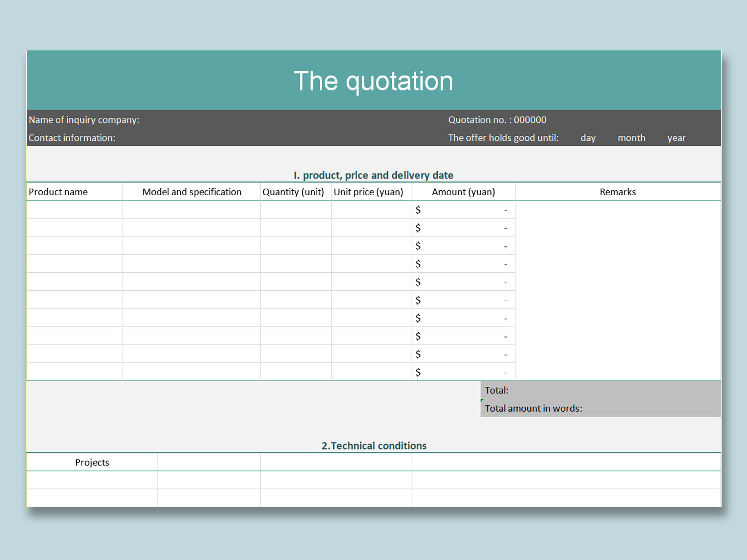747x560 pixels.
Task: Select the Product name column header
Action: click(58, 192)
